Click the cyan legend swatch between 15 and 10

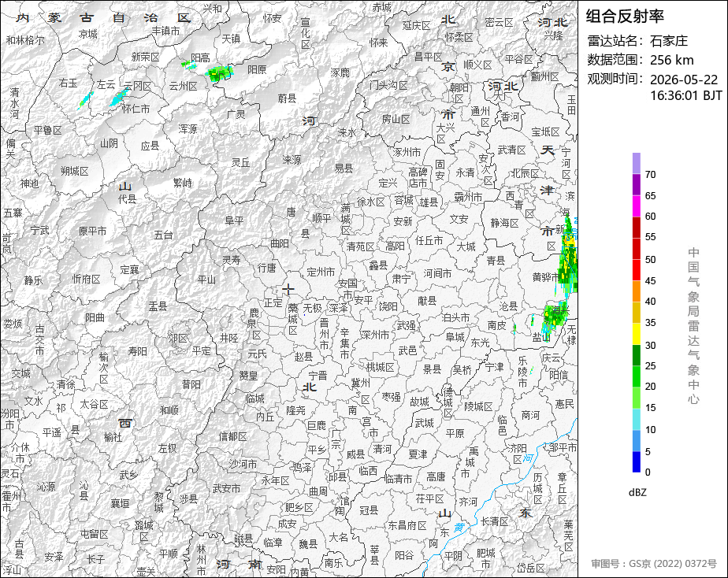coord(636,420)
